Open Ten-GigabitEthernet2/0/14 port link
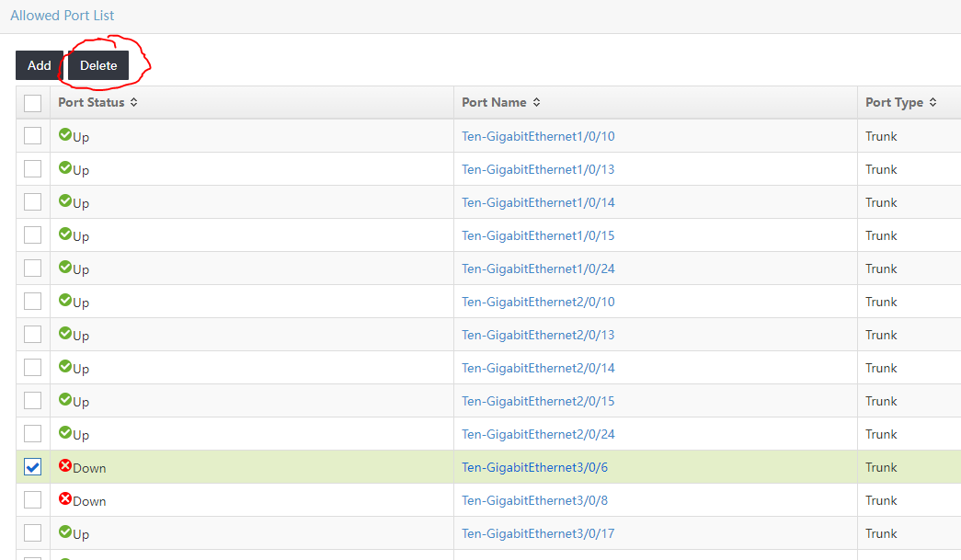Image resolution: width=961 pixels, height=560 pixels. pyautogui.click(x=538, y=368)
